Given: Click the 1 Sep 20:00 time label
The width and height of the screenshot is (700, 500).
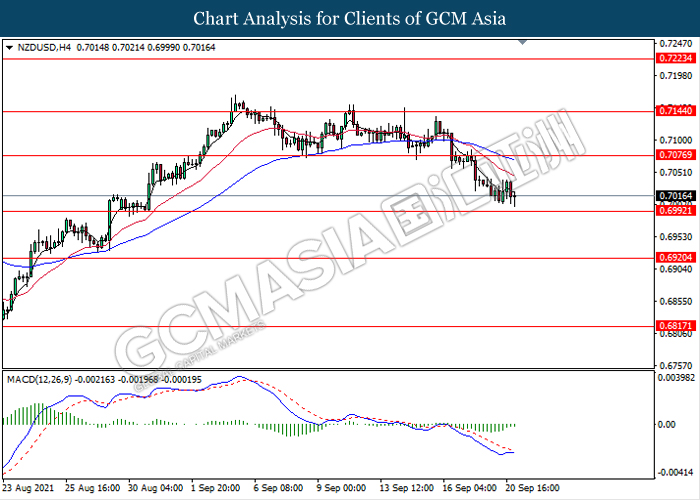Looking at the screenshot, I should coord(216,488).
